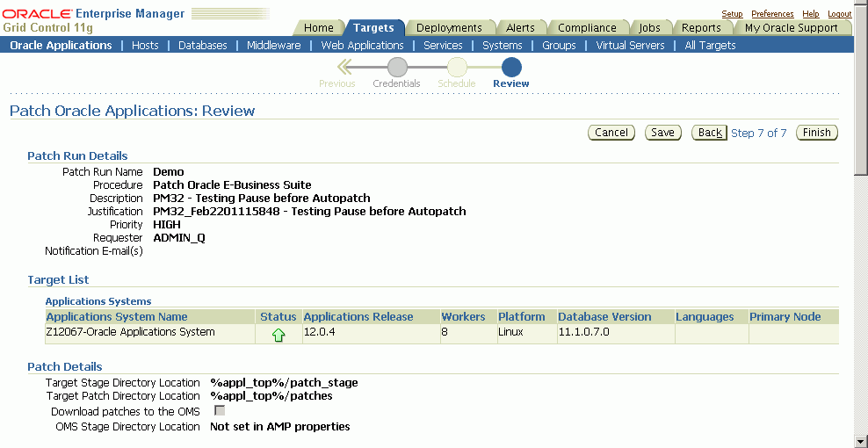The image size is (868, 448).
Task: Open the All Targets subtab
Action: click(710, 46)
